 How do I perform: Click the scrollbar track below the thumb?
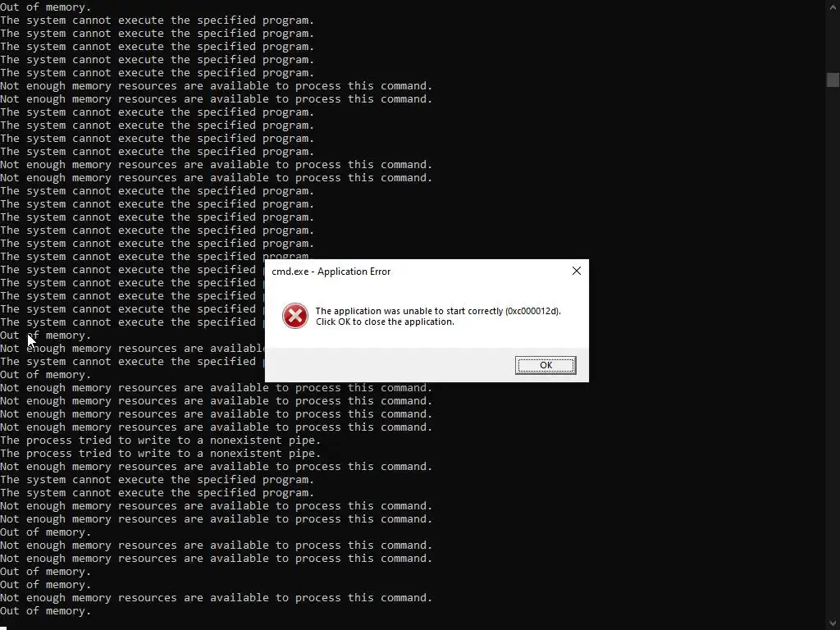833,348
